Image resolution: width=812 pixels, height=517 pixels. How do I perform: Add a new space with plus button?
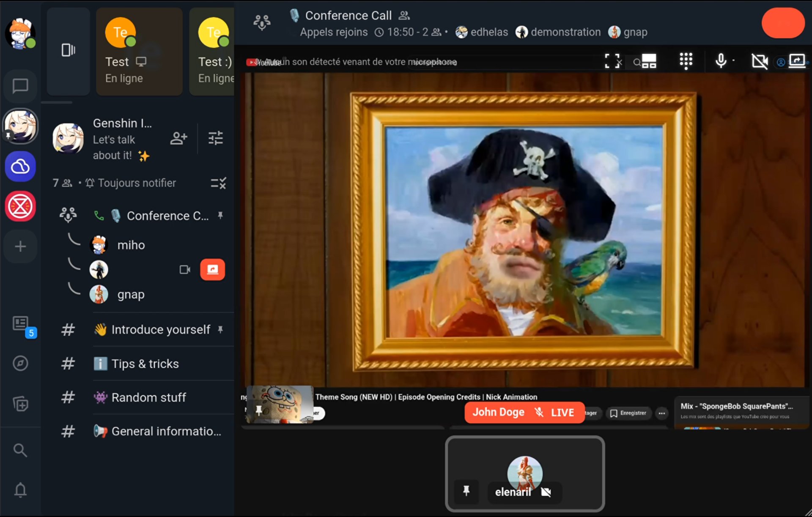click(x=20, y=246)
